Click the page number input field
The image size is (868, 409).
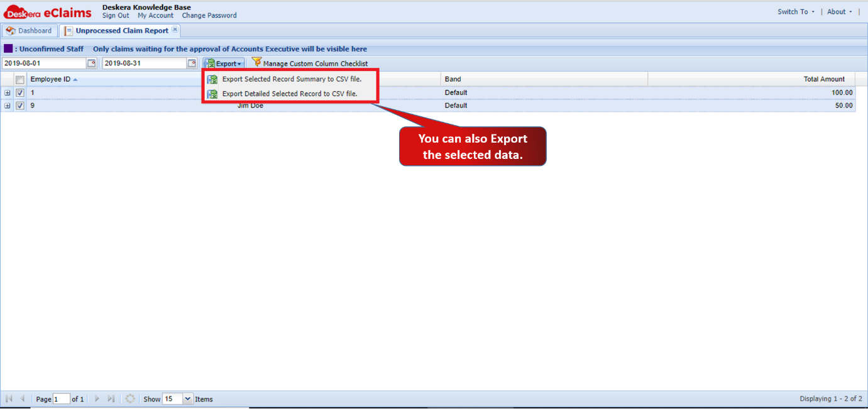(x=62, y=399)
